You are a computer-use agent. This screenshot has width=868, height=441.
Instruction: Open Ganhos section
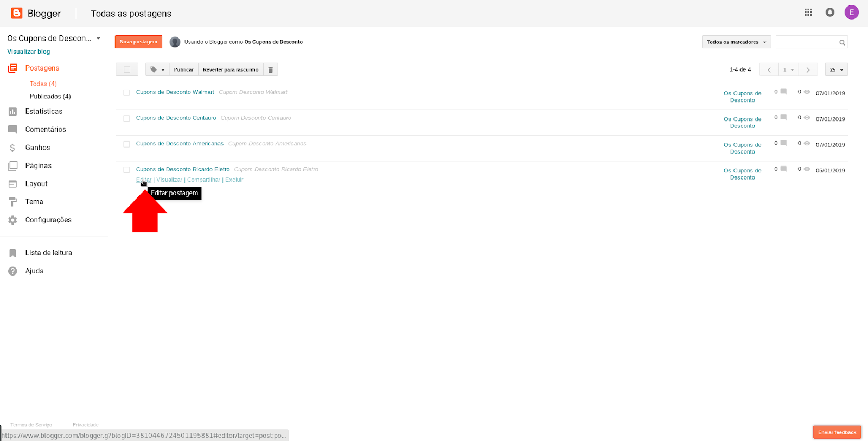(x=37, y=148)
